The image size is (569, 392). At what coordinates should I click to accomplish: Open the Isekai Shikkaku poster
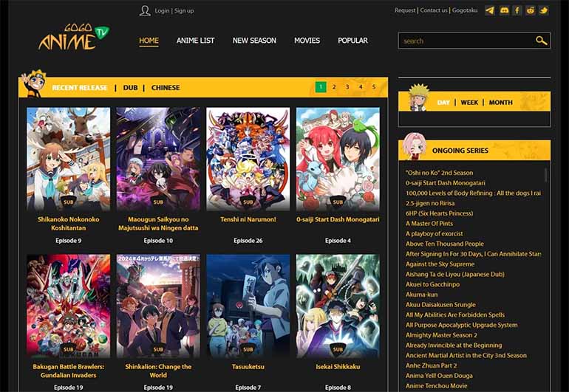[x=338, y=306]
